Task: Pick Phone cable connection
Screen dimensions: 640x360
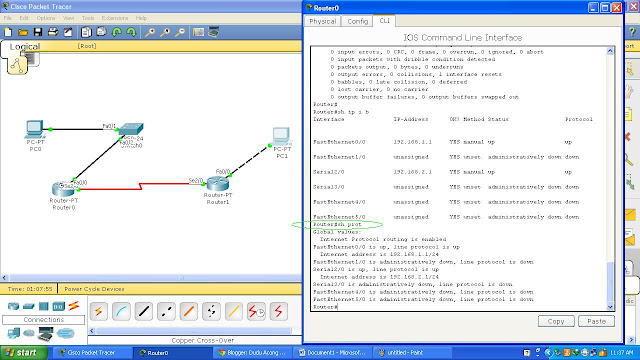Action: coord(211,311)
